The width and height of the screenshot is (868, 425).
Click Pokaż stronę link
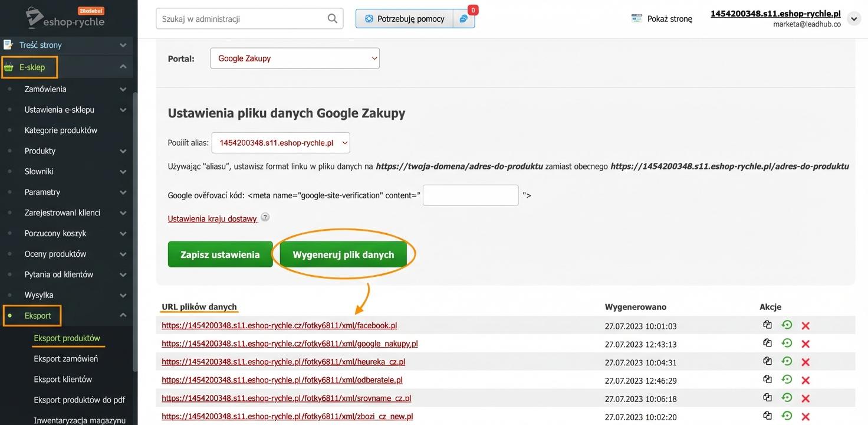[x=670, y=18]
